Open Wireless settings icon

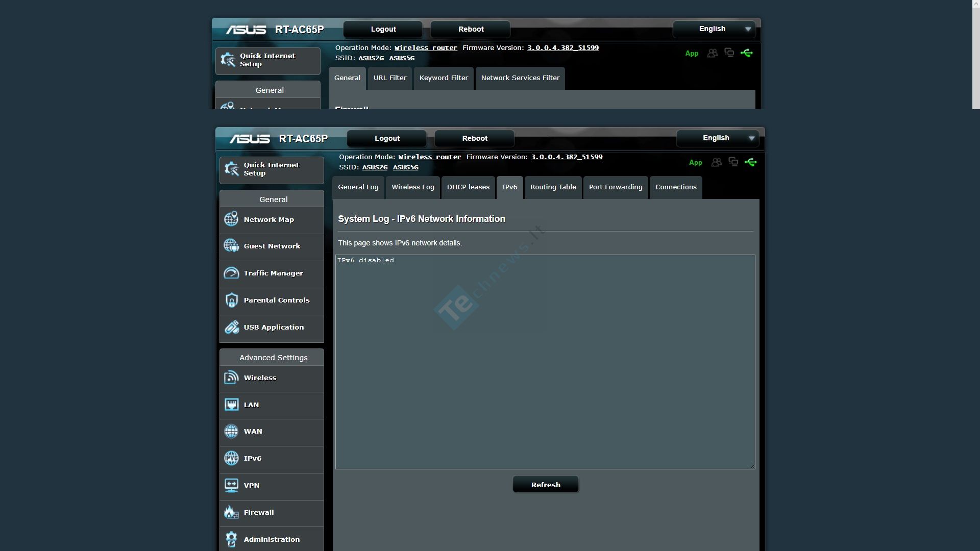231,378
